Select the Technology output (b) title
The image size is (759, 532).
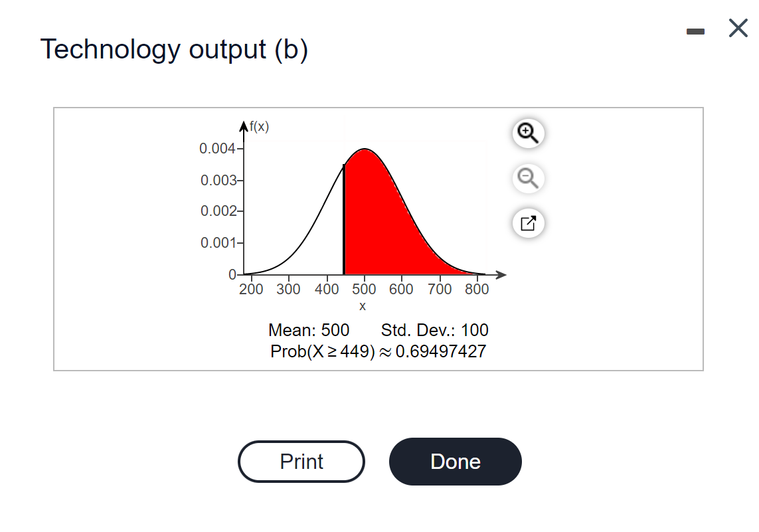pos(175,49)
